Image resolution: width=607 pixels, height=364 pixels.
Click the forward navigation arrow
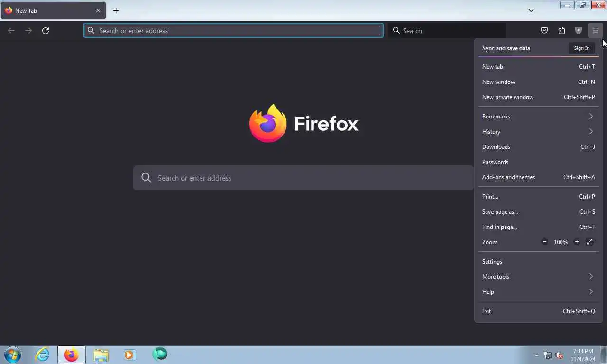pyautogui.click(x=28, y=31)
